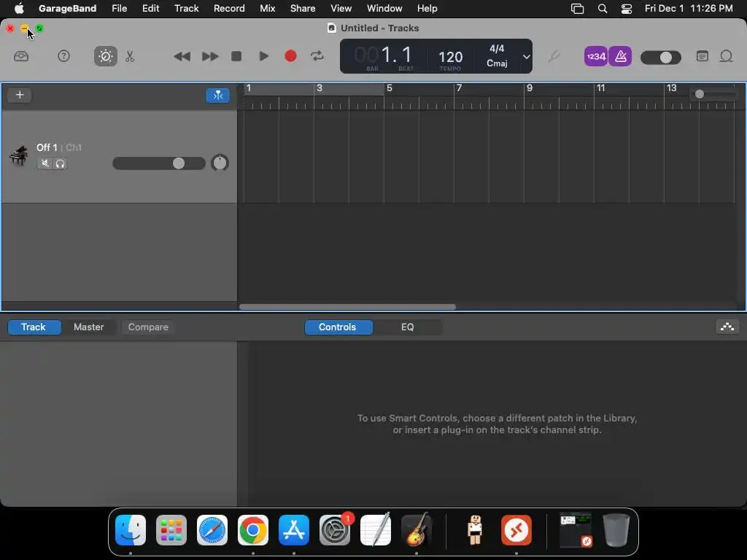Toggle the Cycle loop button

coord(317,57)
